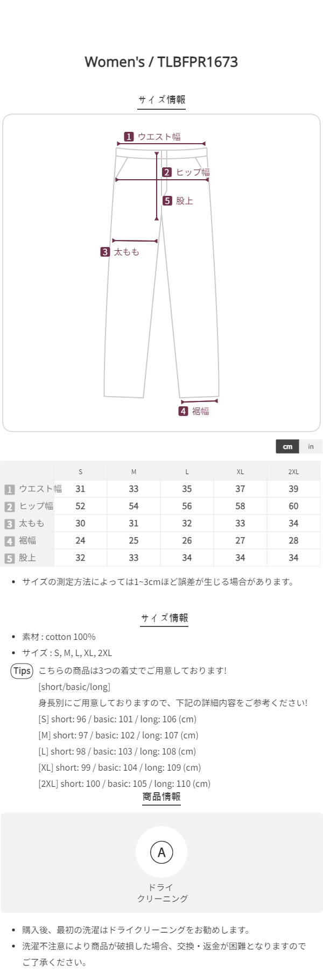Click the 裾幅 row label in table
Image resolution: width=323 pixels, height=980 pixels.
pos(27,541)
